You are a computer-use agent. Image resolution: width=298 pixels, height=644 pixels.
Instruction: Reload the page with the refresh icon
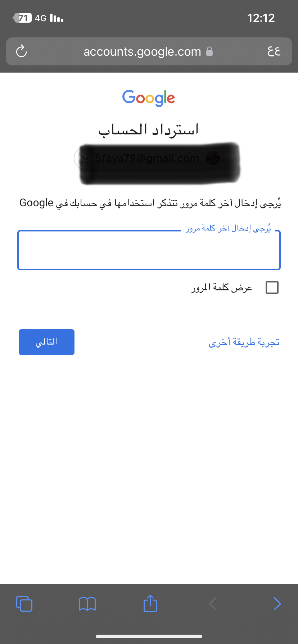tap(22, 51)
